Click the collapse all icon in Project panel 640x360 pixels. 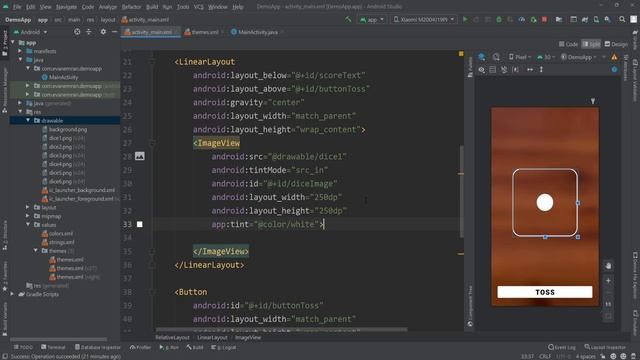point(89,32)
